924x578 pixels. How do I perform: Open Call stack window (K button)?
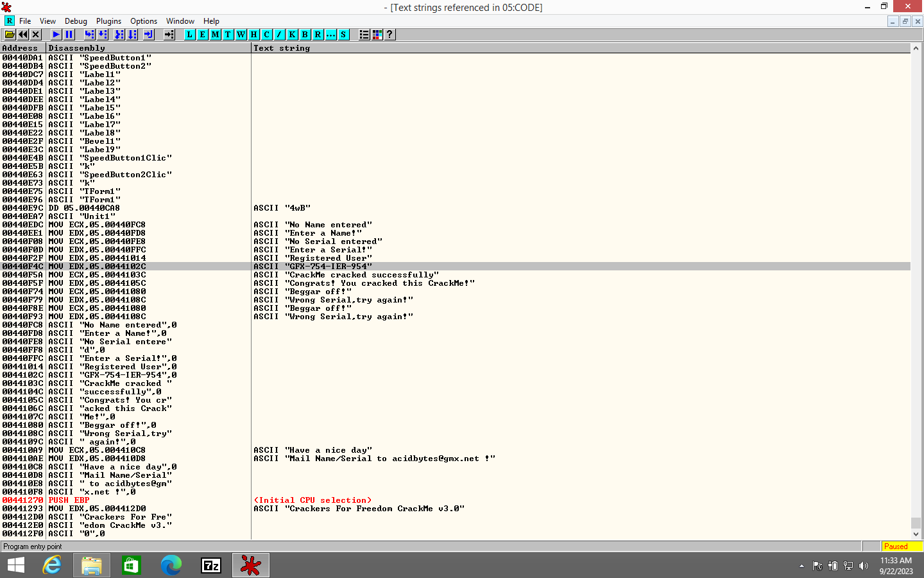pos(293,35)
